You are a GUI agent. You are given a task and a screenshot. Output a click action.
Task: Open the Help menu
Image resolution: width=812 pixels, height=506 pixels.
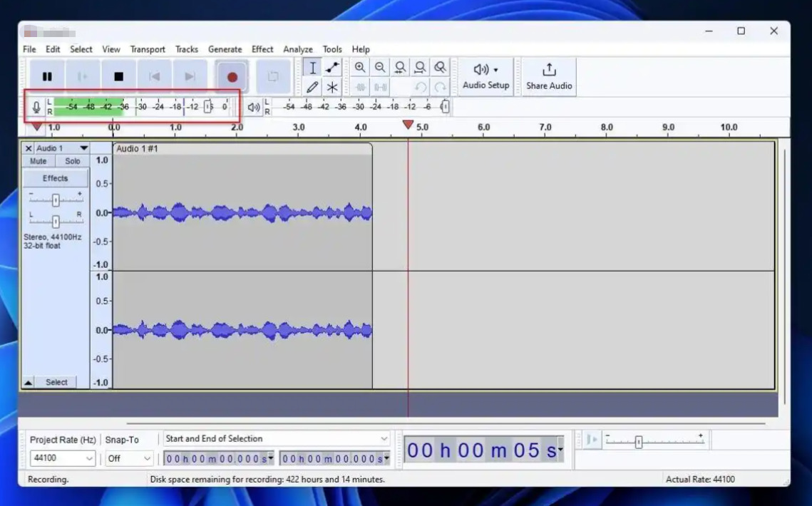pyautogui.click(x=361, y=49)
